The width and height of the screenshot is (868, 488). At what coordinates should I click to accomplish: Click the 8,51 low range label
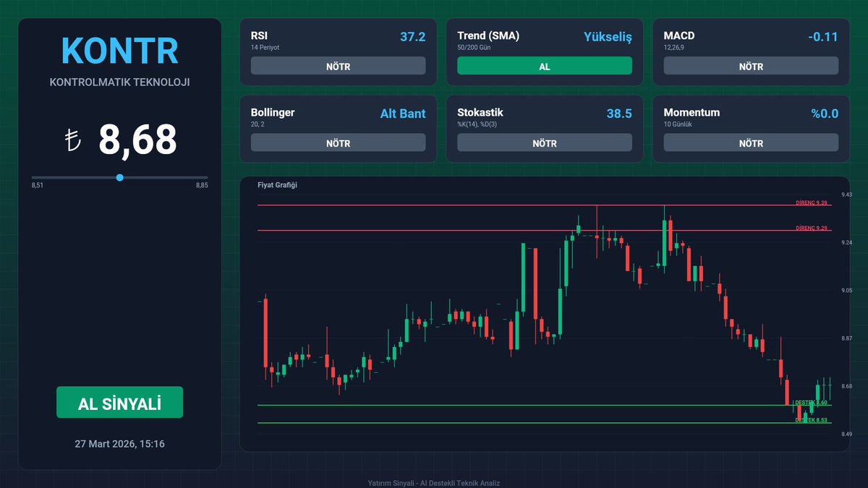tap(37, 186)
